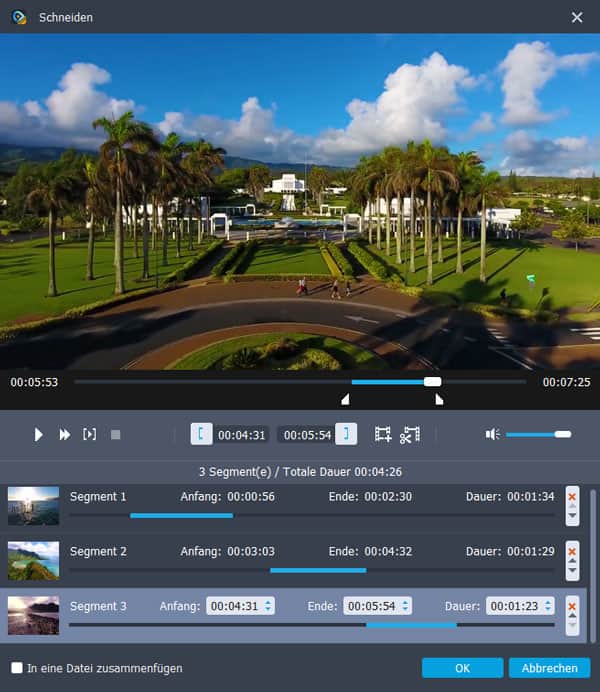The width and height of the screenshot is (600, 692).
Task: Enable 'In eine Datei zusammenfügen' checkbox
Action: (17, 668)
